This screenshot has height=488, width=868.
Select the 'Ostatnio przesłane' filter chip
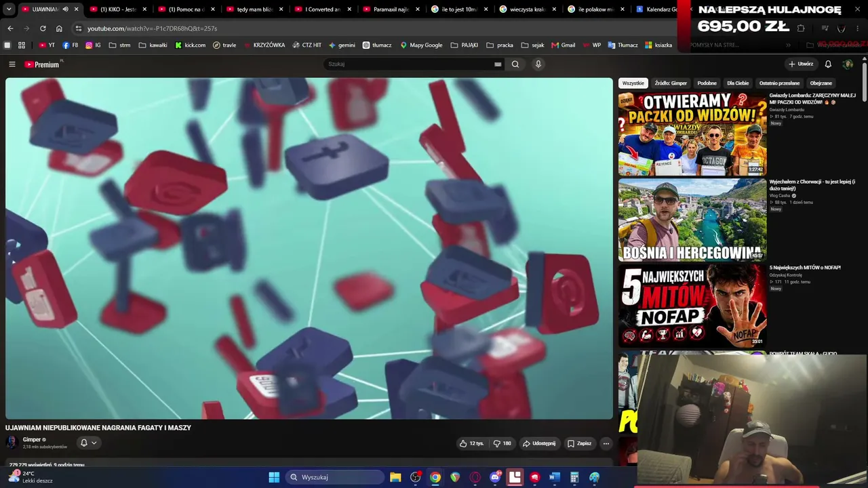click(x=779, y=83)
